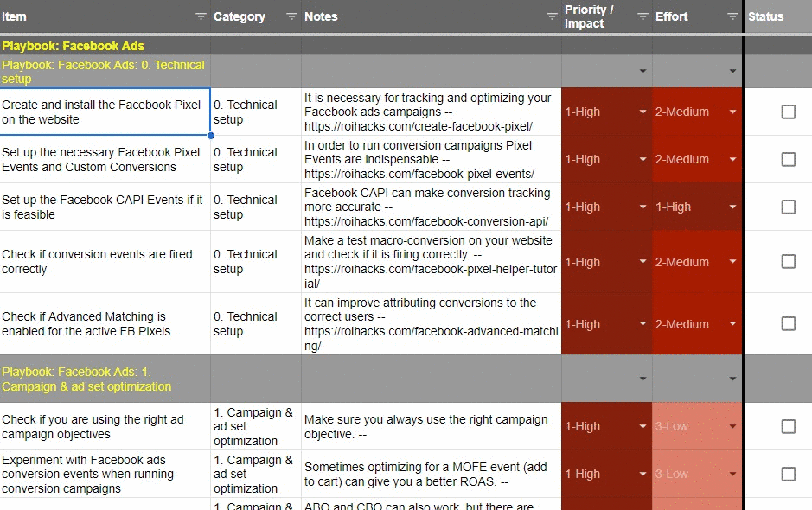The image size is (812, 510).
Task: Select the Status column header
Action: click(778, 16)
